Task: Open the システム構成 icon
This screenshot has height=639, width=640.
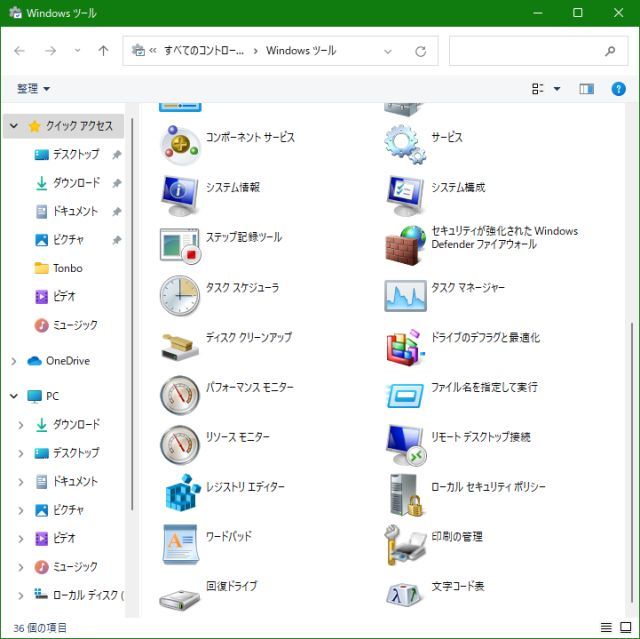Action: click(405, 195)
